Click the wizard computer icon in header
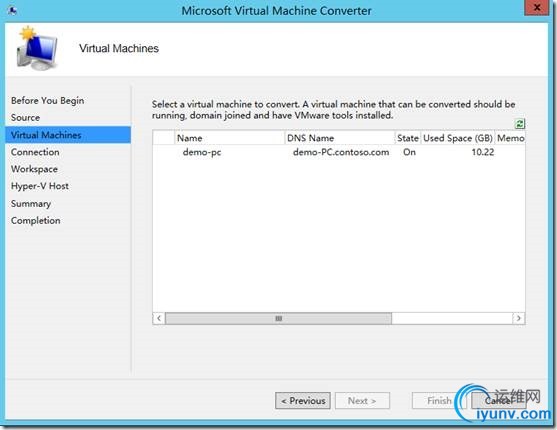The image size is (557, 430). point(37,48)
